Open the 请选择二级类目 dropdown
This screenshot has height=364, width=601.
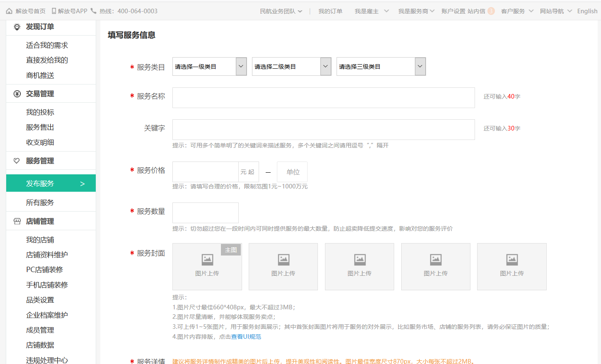(291, 67)
